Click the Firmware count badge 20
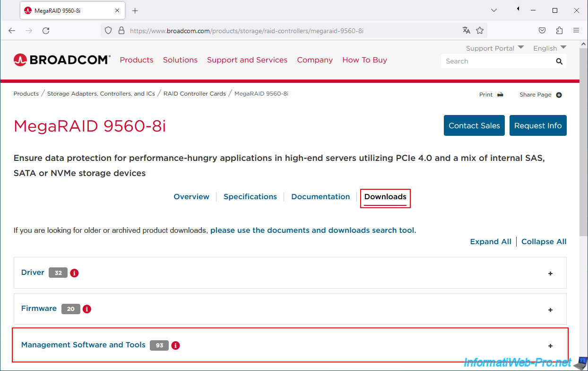The width and height of the screenshot is (588, 371). [70, 309]
